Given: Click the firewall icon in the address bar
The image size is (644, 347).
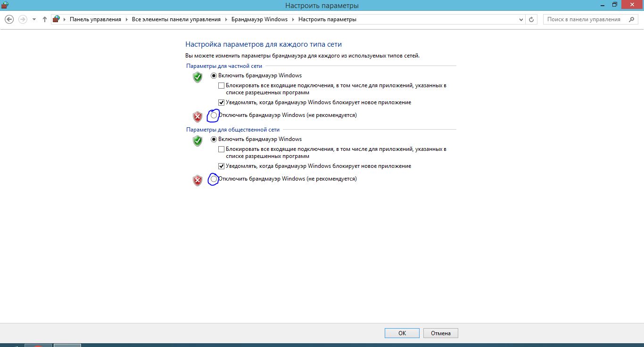Looking at the screenshot, I should pyautogui.click(x=57, y=19).
